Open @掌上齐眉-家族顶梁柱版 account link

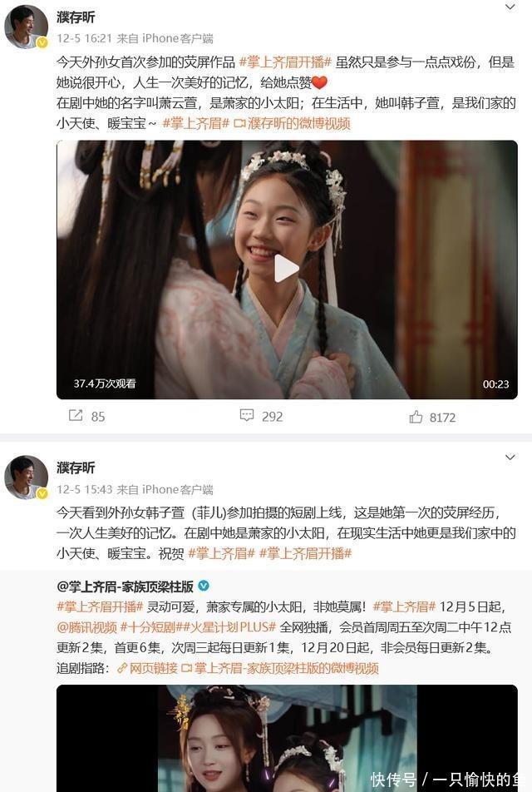(126, 587)
